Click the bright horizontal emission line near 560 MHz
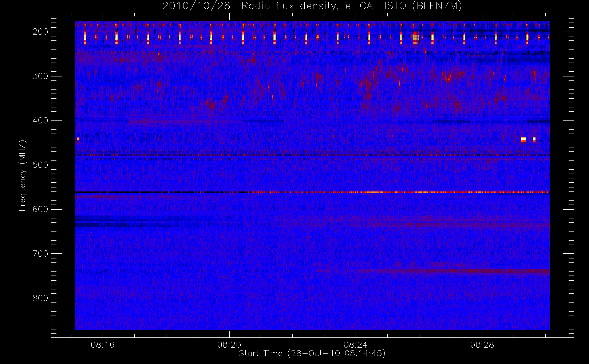The width and height of the screenshot is (589, 364). pyautogui.click(x=312, y=192)
